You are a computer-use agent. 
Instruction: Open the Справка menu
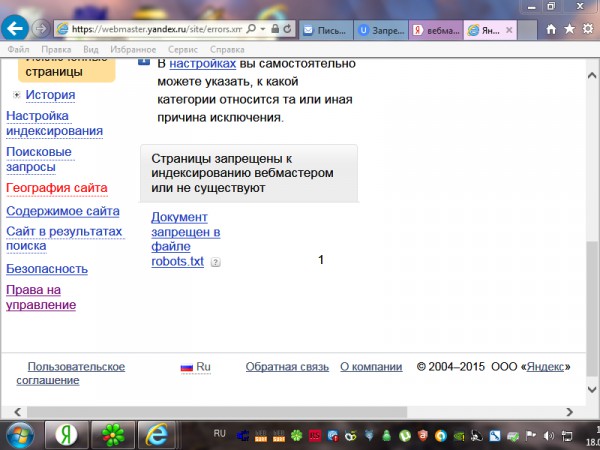pyautogui.click(x=227, y=49)
